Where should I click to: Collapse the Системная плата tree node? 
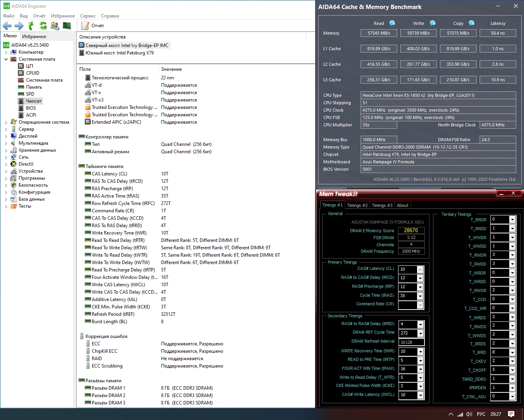click(6, 59)
